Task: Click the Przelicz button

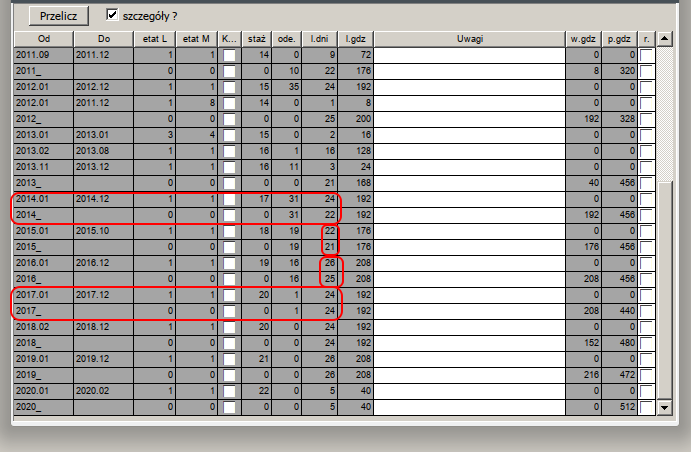Action: pos(59,16)
